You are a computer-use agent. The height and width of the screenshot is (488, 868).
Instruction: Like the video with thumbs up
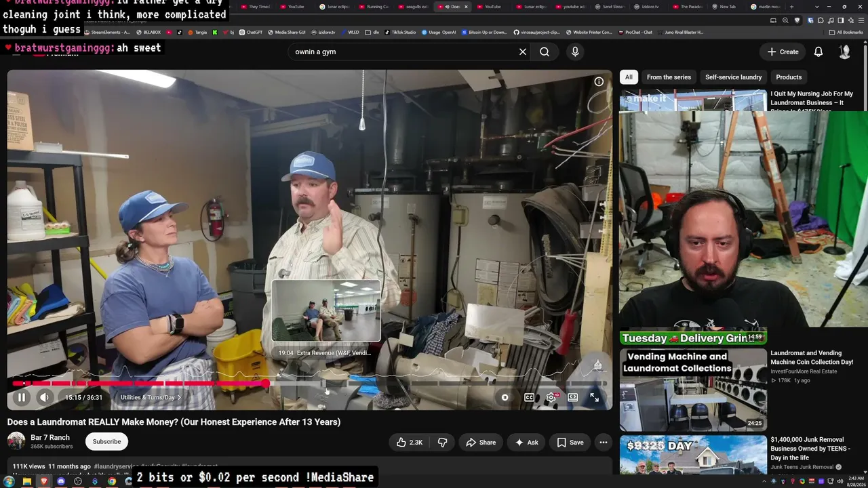click(x=410, y=443)
